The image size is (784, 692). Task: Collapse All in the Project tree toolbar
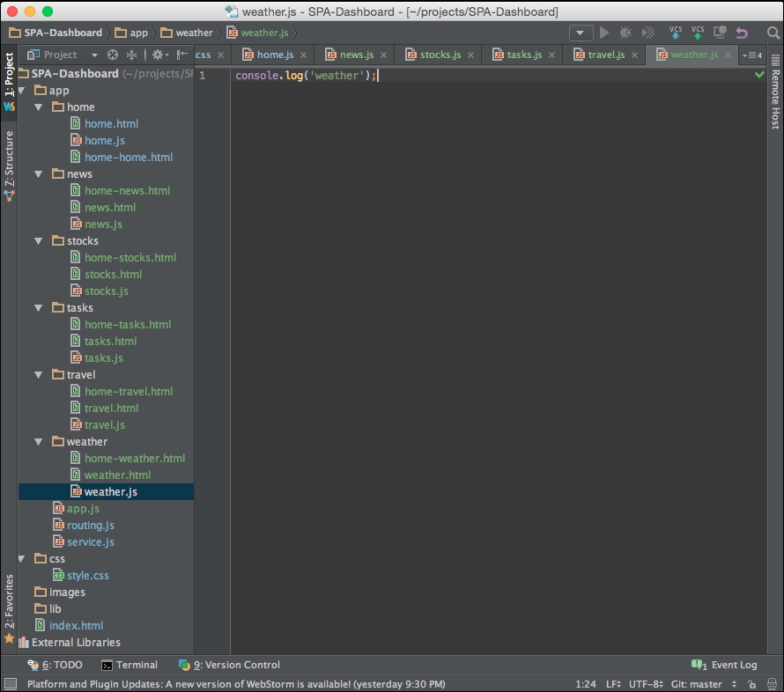coord(132,55)
